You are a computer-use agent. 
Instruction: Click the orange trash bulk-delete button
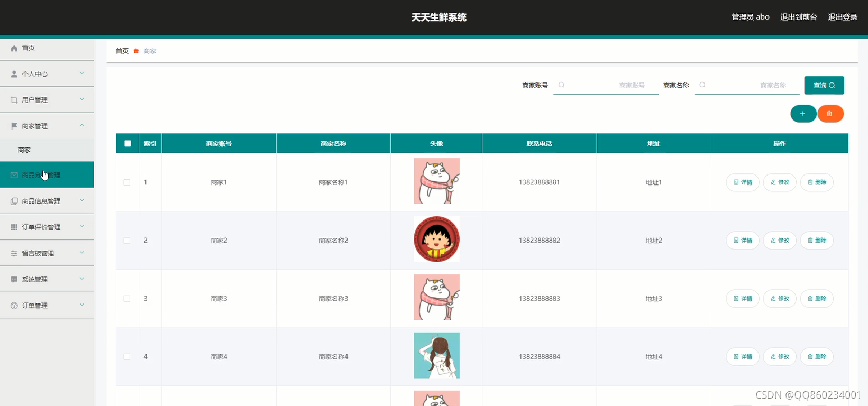click(830, 114)
